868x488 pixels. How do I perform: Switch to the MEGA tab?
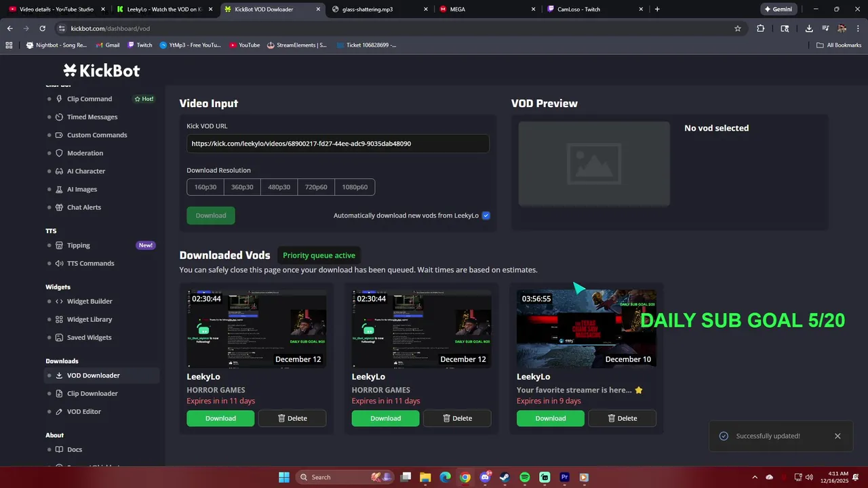487,9
